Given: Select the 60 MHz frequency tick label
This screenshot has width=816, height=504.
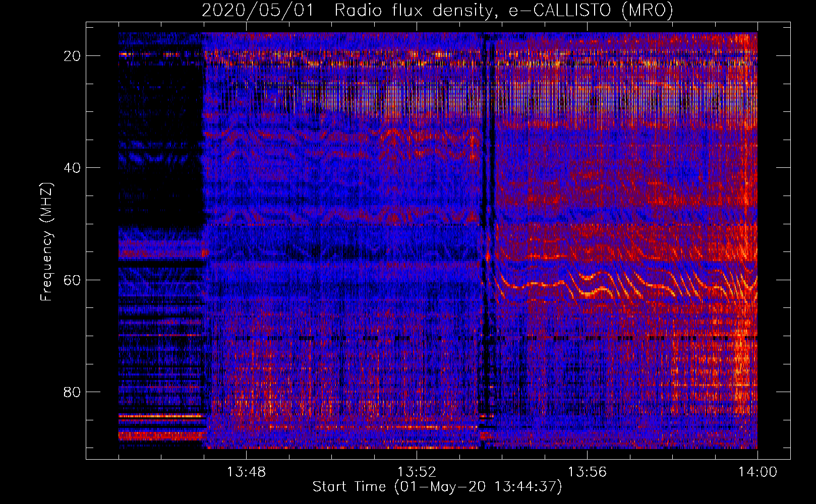Looking at the screenshot, I should point(72,280).
